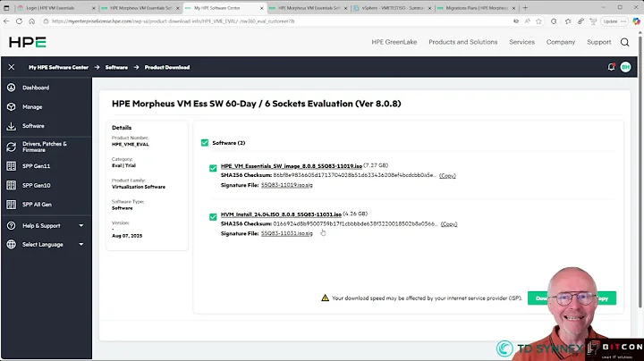
Task: Go back with the browser back arrow
Action: (x=6, y=21)
